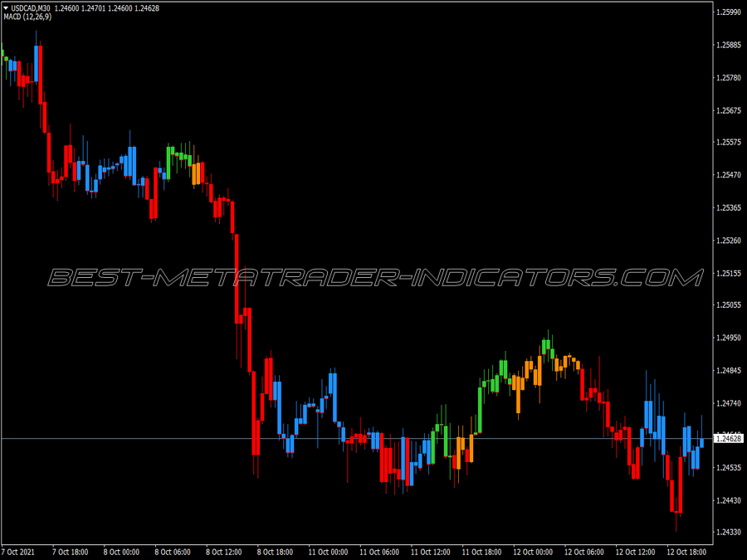Viewport: 747px width, 560px height.
Task: Select the horizontal current-price line on chart
Action: click(356, 439)
